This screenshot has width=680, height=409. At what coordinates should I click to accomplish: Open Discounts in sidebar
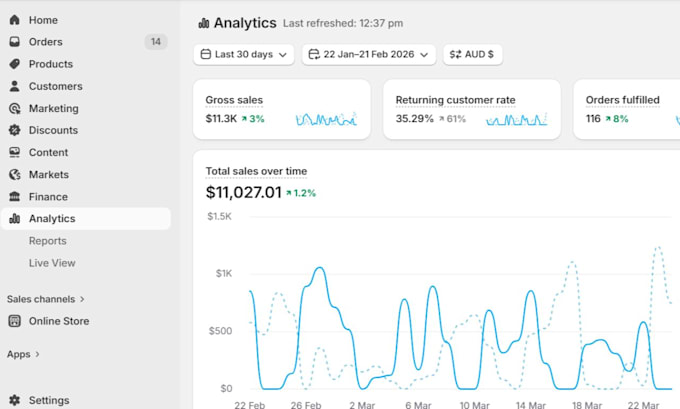click(86, 130)
